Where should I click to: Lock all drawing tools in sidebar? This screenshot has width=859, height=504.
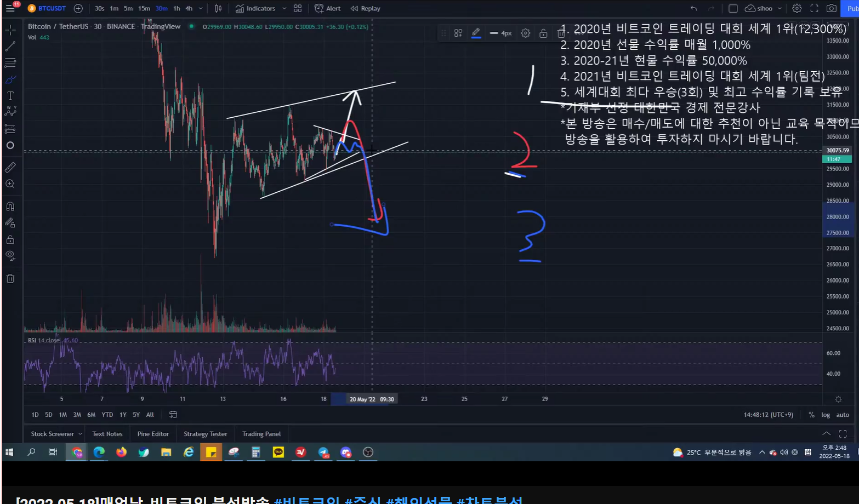10,239
